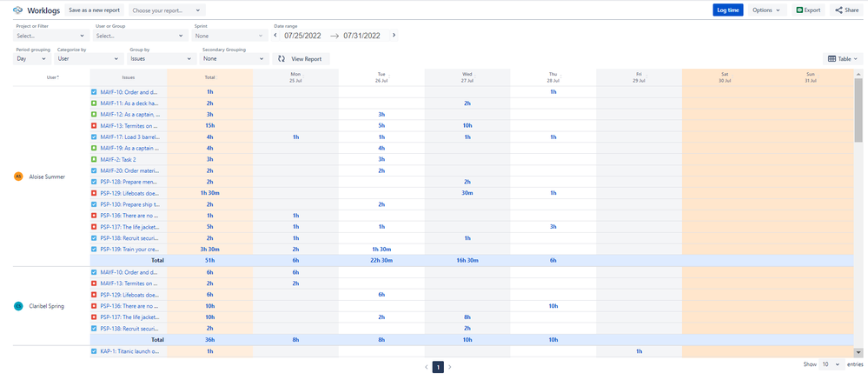This screenshot has width=868, height=380.
Task: Click the task icon beside PSP-128
Action: [94, 182]
